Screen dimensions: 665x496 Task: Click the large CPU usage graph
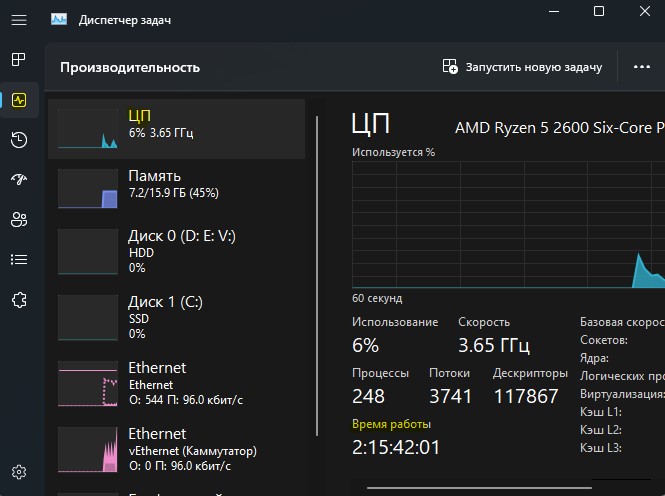click(509, 225)
